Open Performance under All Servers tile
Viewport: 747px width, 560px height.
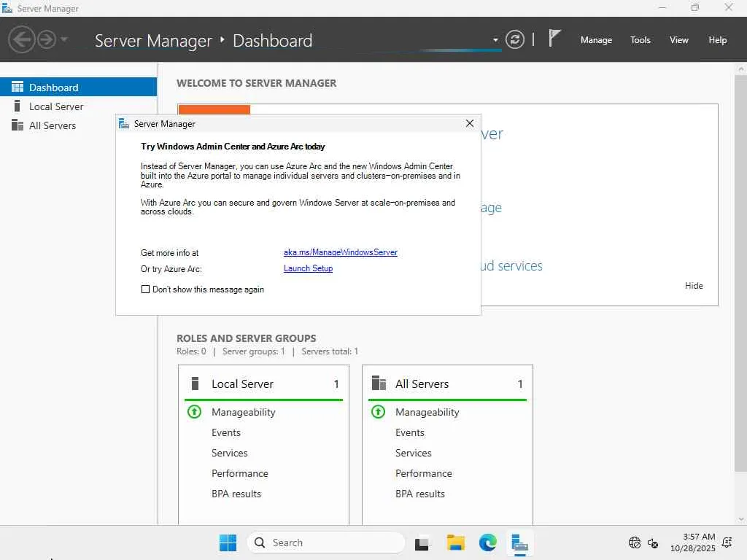pos(424,473)
